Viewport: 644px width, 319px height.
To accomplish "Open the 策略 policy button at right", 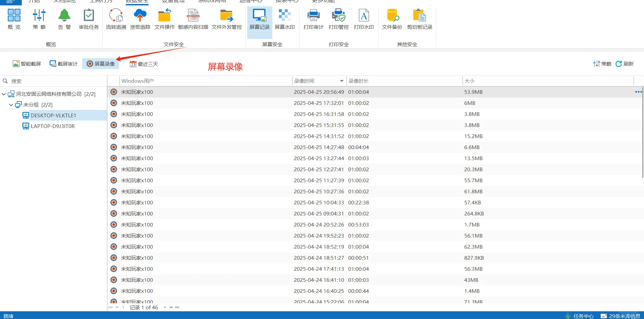I will 602,64.
